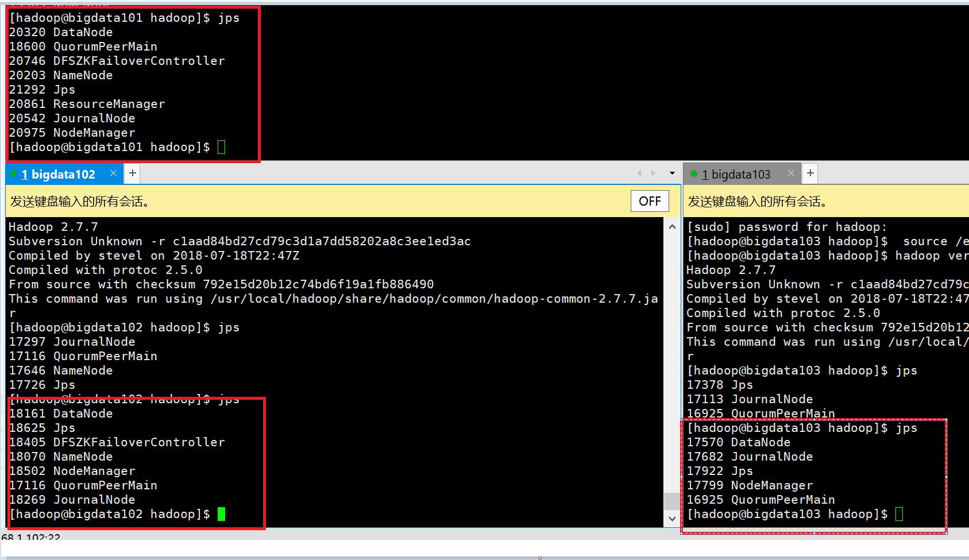
Task: Click the broadcast message bar in bigdata103 pane
Action: tap(826, 201)
